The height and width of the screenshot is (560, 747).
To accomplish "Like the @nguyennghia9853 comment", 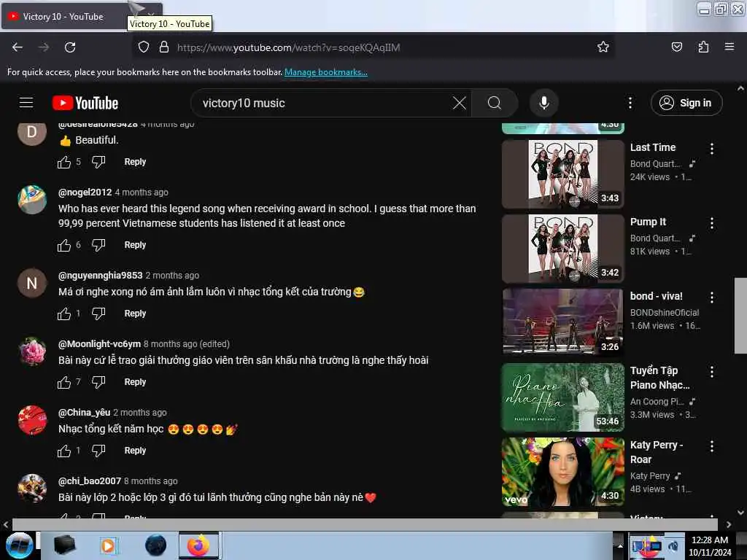I will click(64, 314).
